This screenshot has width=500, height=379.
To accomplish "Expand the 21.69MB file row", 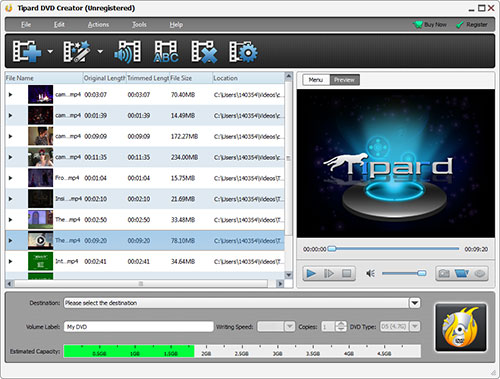I will click(x=11, y=199).
